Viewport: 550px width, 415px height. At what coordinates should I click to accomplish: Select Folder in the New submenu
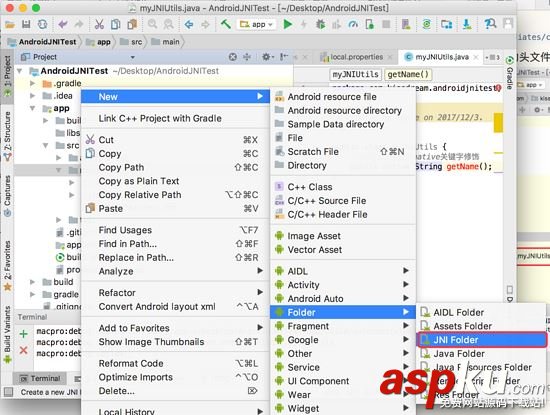point(343,312)
